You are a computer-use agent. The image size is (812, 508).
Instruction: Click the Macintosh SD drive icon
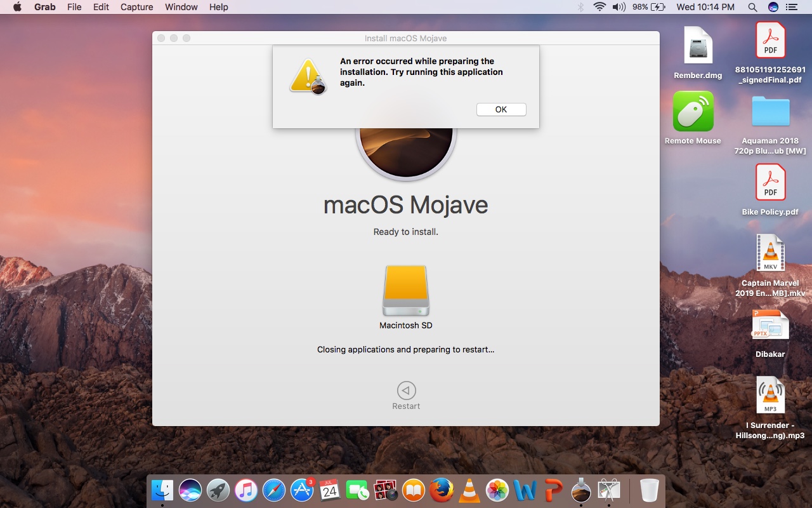405,289
